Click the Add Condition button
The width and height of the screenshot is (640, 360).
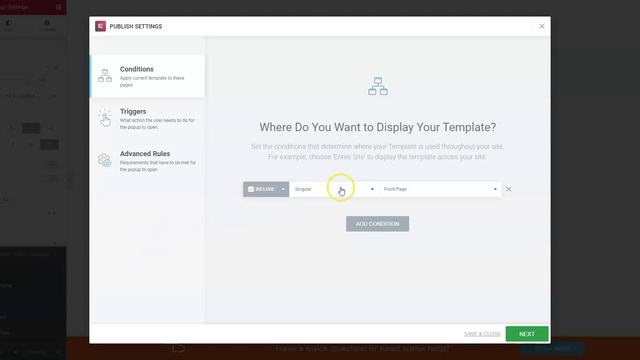click(x=378, y=224)
